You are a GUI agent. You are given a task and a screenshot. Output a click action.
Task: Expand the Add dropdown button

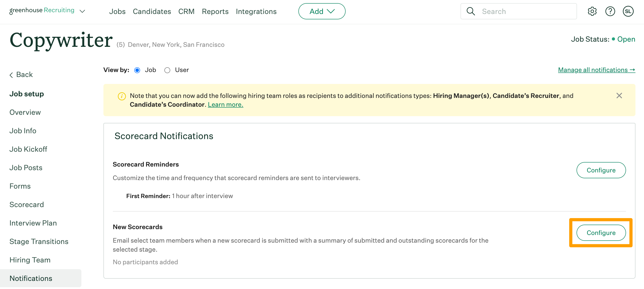(322, 11)
